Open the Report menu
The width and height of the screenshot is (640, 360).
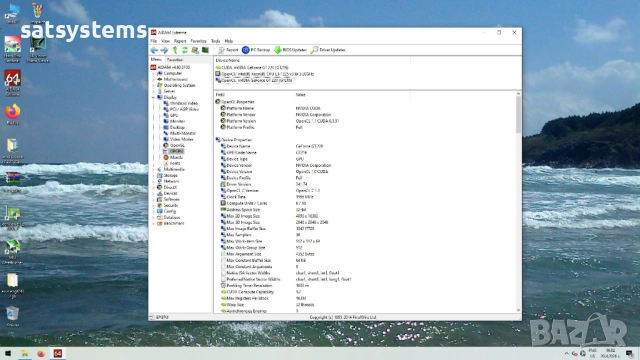coord(180,41)
